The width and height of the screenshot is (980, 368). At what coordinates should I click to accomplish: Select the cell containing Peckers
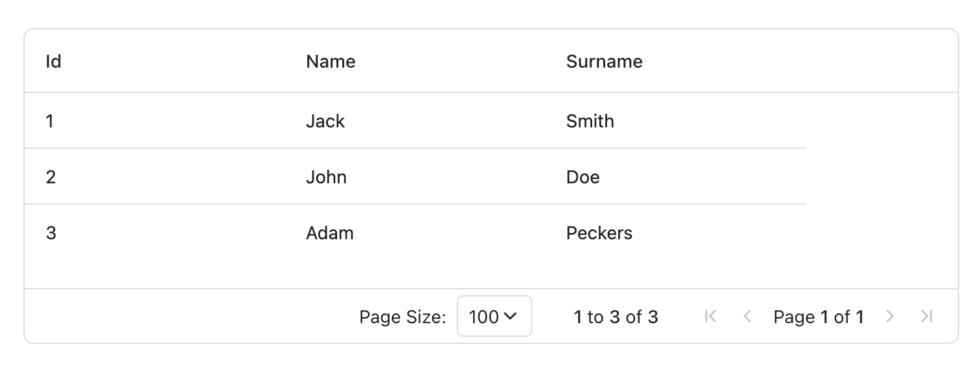coord(675,233)
